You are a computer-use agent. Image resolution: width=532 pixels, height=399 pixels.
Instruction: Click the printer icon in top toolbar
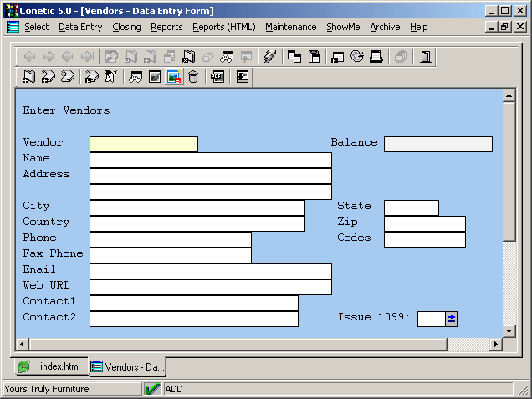(x=376, y=57)
